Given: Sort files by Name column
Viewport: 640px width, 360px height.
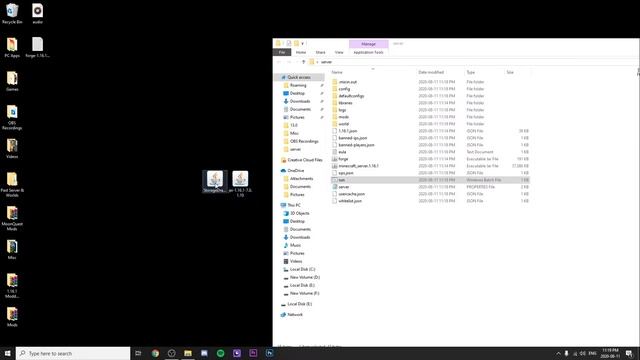Looking at the screenshot, I should point(337,72).
